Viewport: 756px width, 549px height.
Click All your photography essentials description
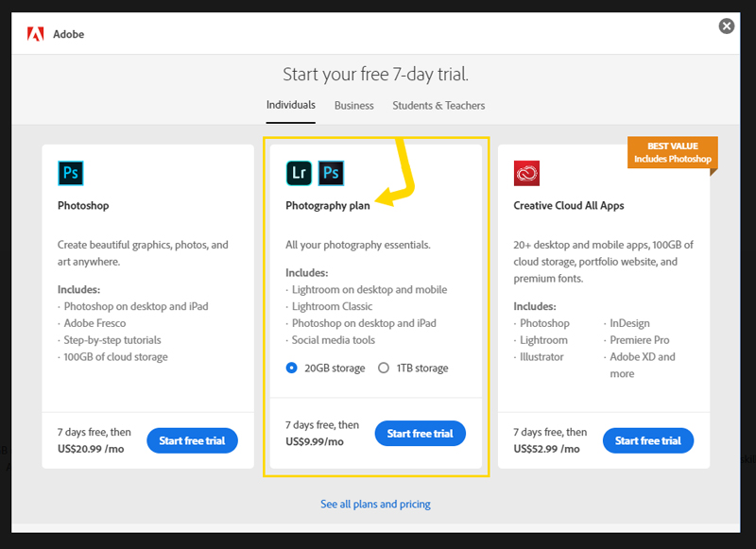(358, 246)
